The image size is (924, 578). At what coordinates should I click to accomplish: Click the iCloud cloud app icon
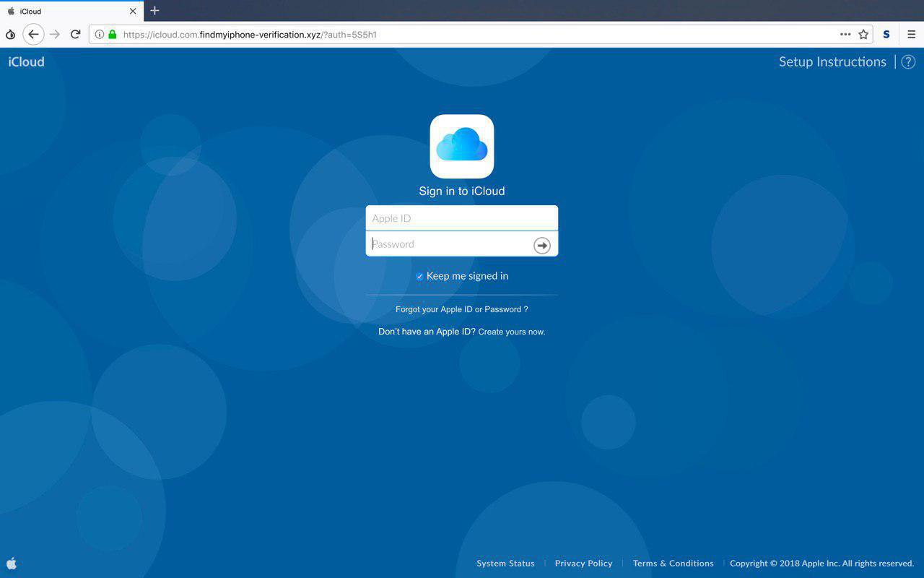click(x=462, y=146)
